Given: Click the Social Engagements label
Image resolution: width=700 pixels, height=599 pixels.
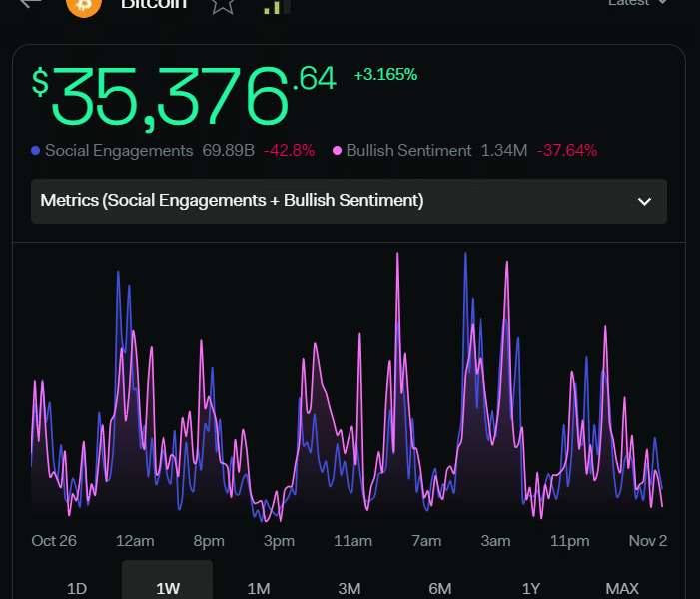Looking at the screenshot, I should point(119,151).
